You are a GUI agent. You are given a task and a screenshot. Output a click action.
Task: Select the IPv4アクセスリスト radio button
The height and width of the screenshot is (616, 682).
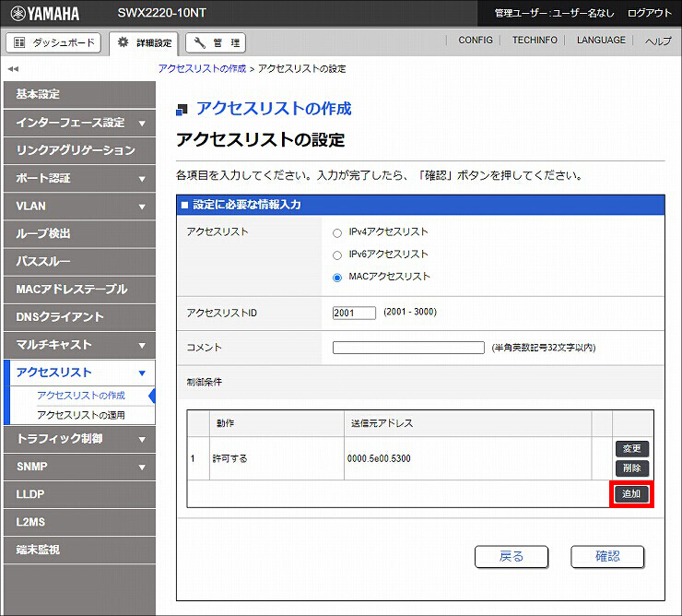click(337, 233)
